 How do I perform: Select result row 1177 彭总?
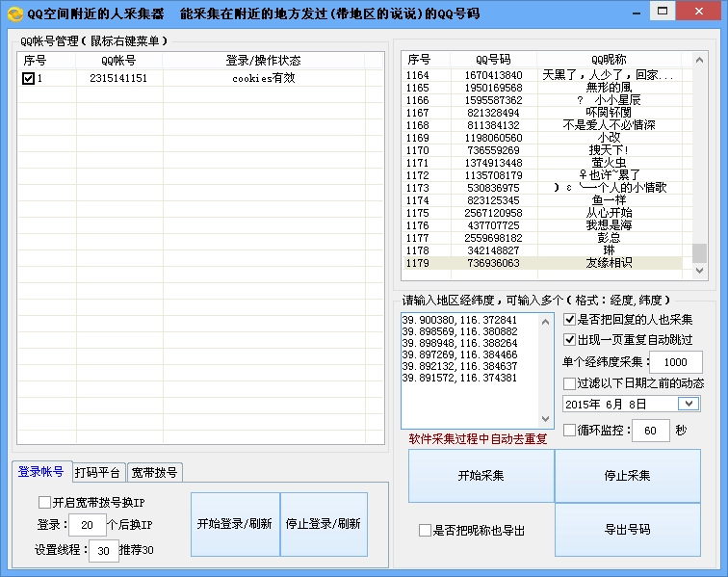coord(542,238)
